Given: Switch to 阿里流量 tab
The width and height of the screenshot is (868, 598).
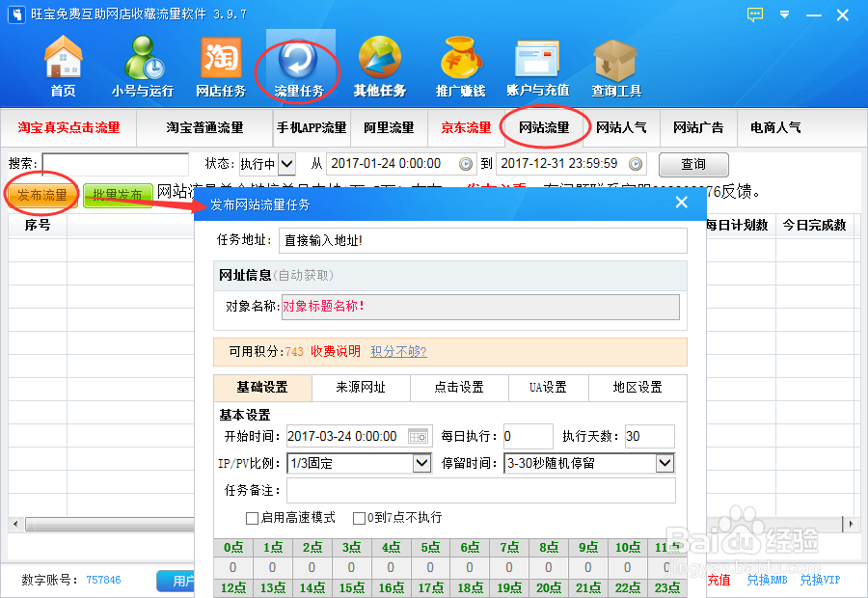Looking at the screenshot, I should (389, 128).
